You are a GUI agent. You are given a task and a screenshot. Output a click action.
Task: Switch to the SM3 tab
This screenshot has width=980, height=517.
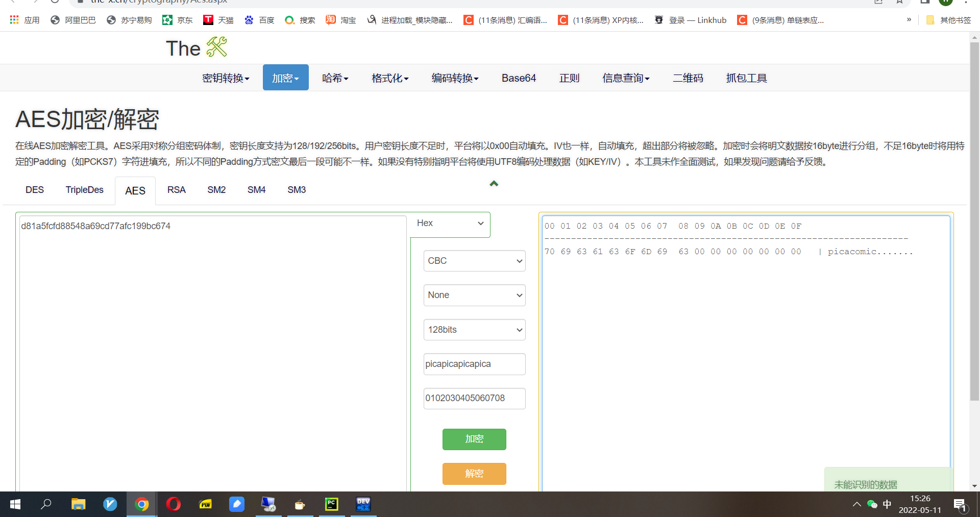(297, 190)
